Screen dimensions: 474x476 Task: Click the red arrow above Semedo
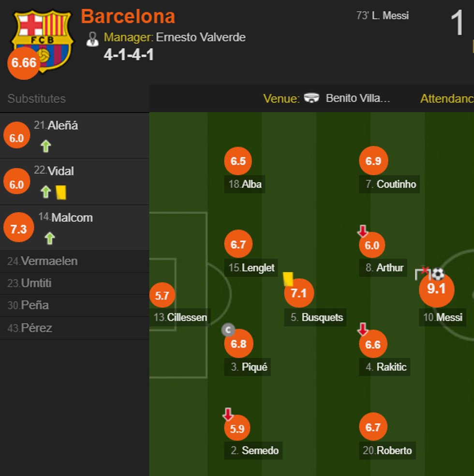click(228, 414)
